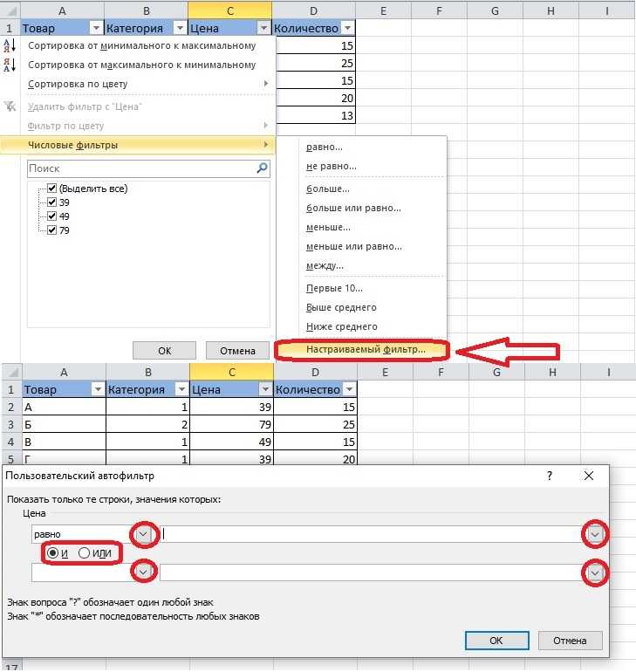Click cell 49 in lower sheet
The image size is (636, 672).
tap(231, 442)
